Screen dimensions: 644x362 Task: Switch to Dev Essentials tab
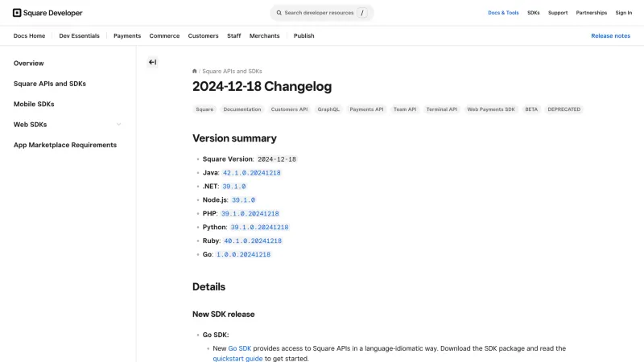79,35
